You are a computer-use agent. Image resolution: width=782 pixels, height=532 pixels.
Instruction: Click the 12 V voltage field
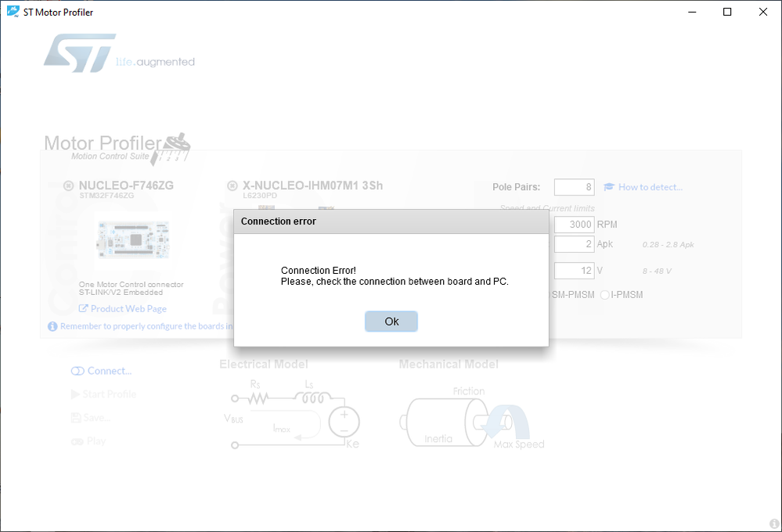click(x=574, y=271)
